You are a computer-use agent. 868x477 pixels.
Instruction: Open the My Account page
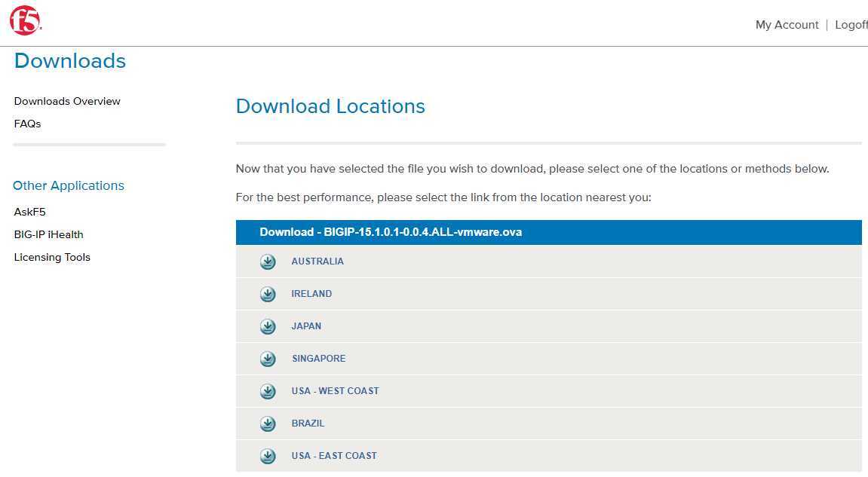coord(787,25)
